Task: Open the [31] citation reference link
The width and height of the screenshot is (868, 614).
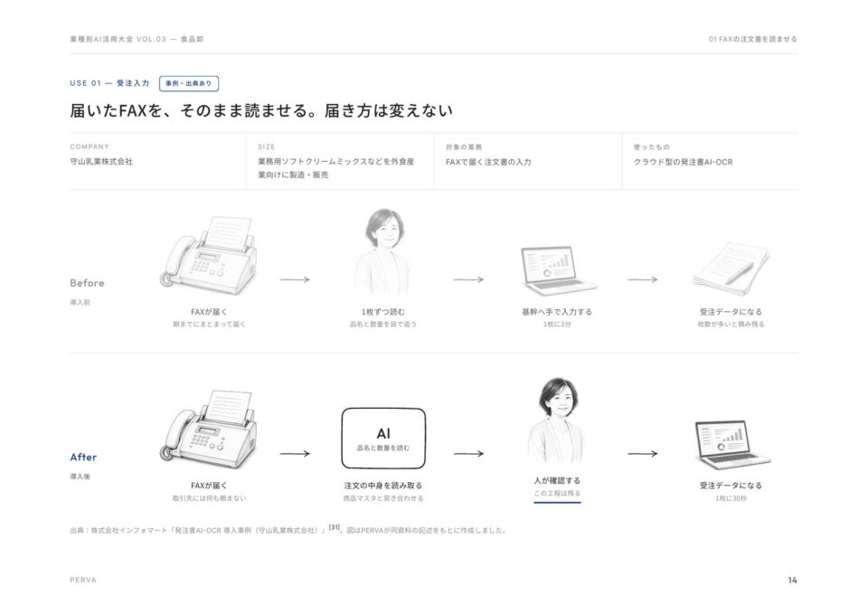Action: pyautogui.click(x=335, y=527)
